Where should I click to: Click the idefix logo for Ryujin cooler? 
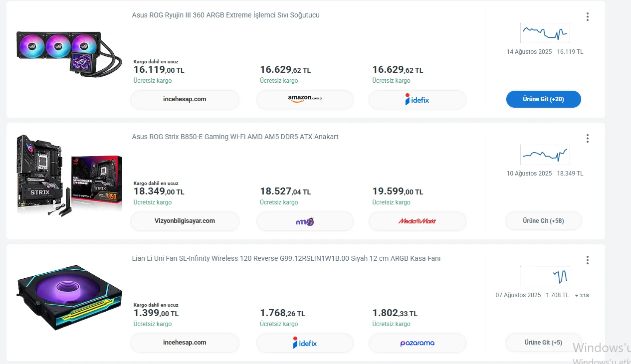pos(417,99)
